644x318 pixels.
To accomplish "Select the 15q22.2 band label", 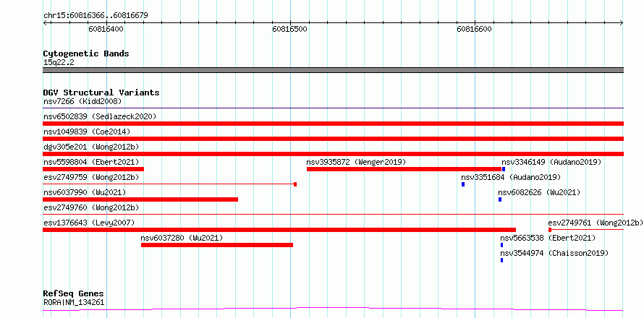I will [x=59, y=62].
